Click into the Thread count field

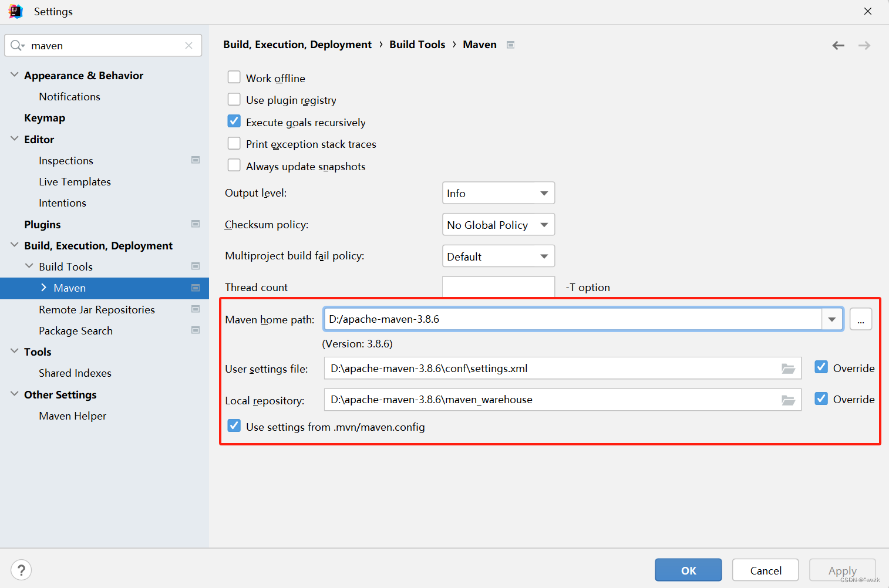click(x=499, y=287)
